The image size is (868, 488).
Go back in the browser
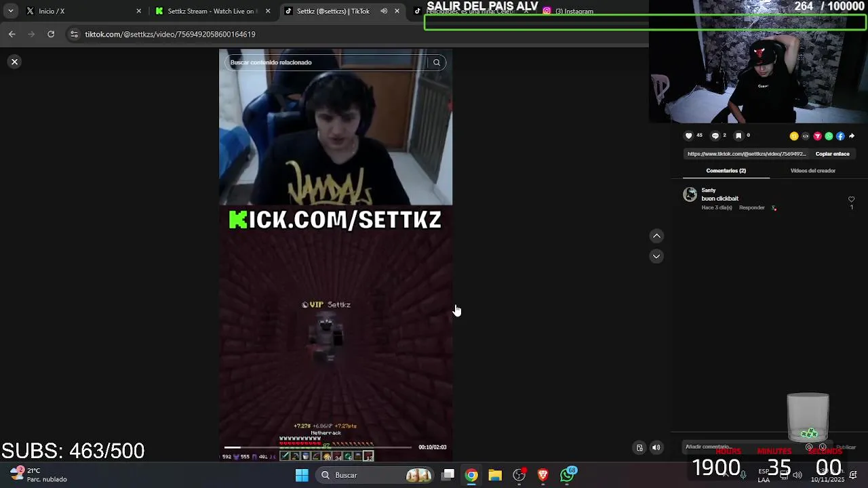pos(12,34)
